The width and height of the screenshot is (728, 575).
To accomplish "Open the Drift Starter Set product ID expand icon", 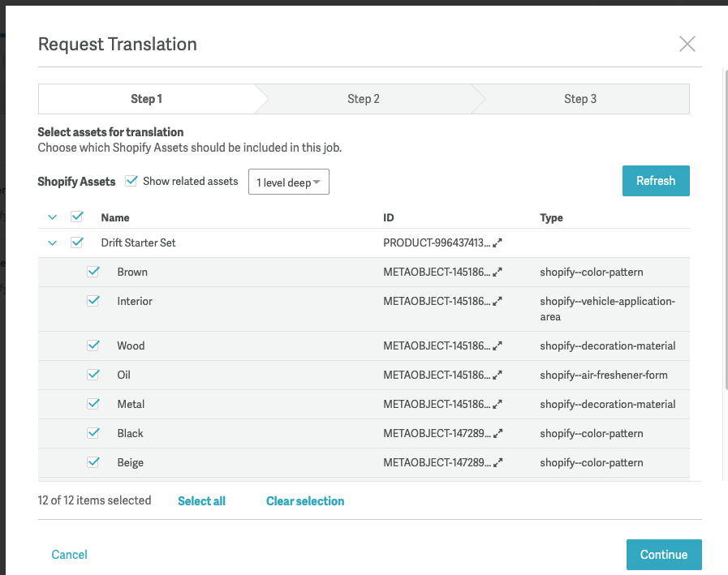I will (498, 242).
